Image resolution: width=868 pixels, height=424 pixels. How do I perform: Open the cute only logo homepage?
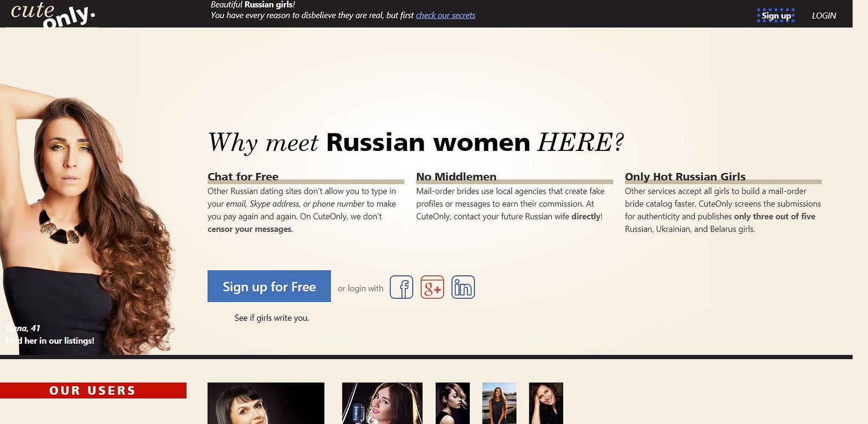53,14
